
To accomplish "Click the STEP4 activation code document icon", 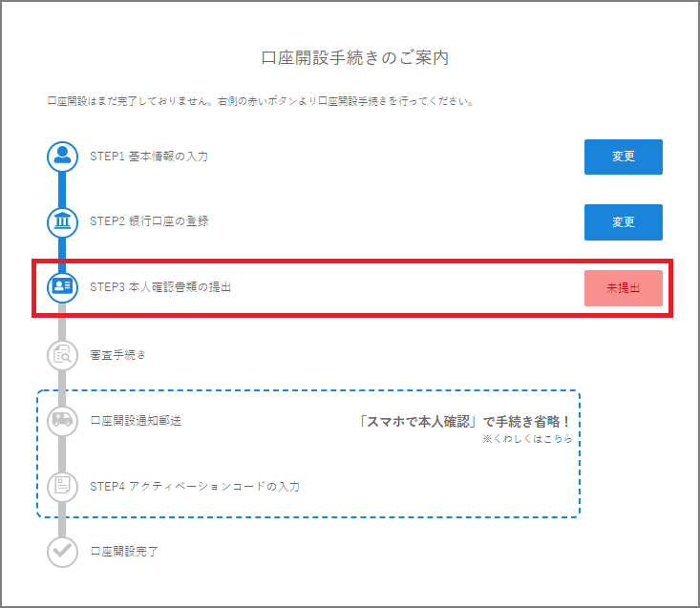I will (62, 486).
